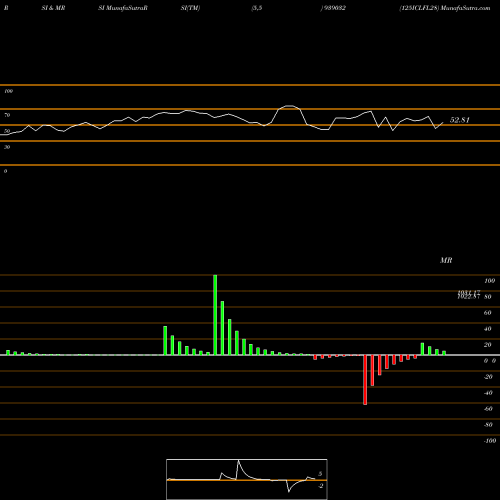This screenshot has width=500, height=500.
Task: Click the RSI line peak above 70
Action: pyautogui.click(x=289, y=106)
